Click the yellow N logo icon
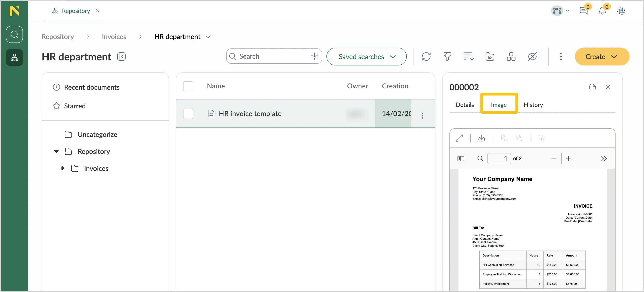The image size is (644, 292). tap(14, 11)
